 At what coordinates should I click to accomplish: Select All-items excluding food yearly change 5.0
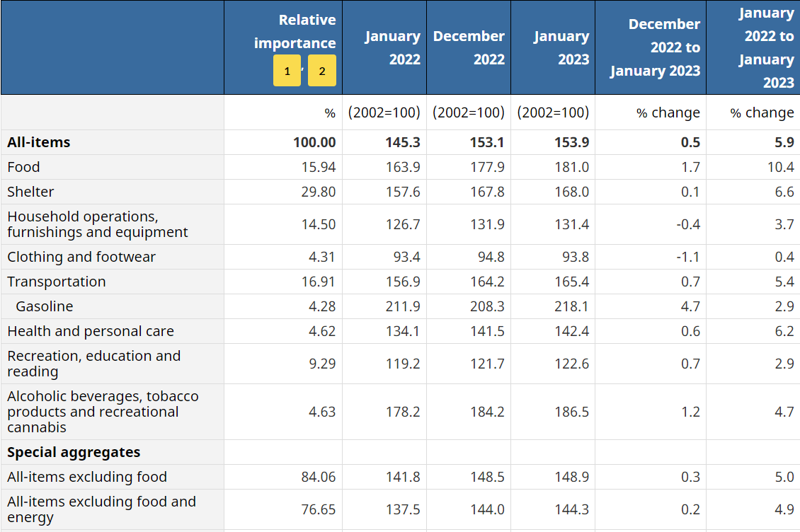(x=784, y=477)
